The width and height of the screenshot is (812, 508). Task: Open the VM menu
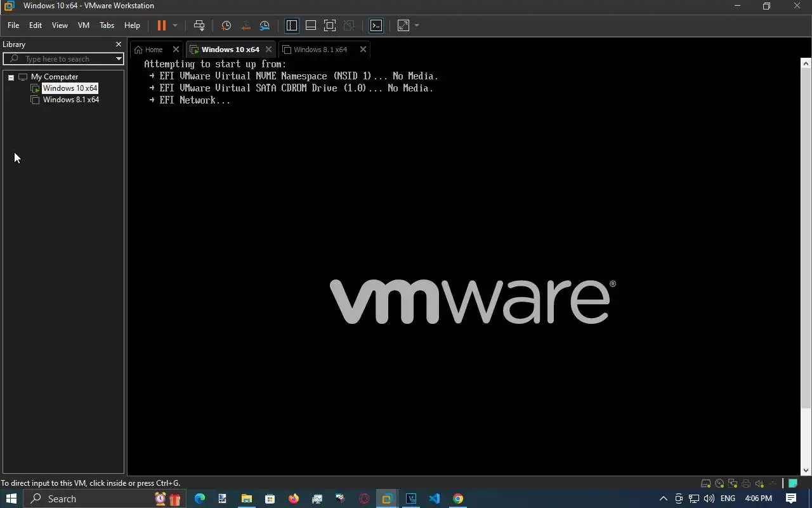[x=84, y=25]
